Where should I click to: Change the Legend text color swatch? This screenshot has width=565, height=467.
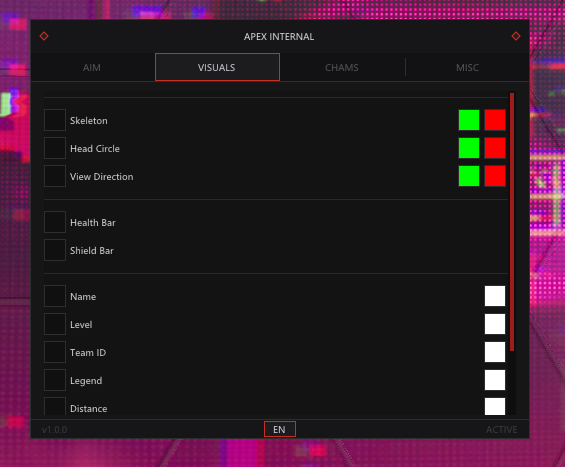(495, 380)
